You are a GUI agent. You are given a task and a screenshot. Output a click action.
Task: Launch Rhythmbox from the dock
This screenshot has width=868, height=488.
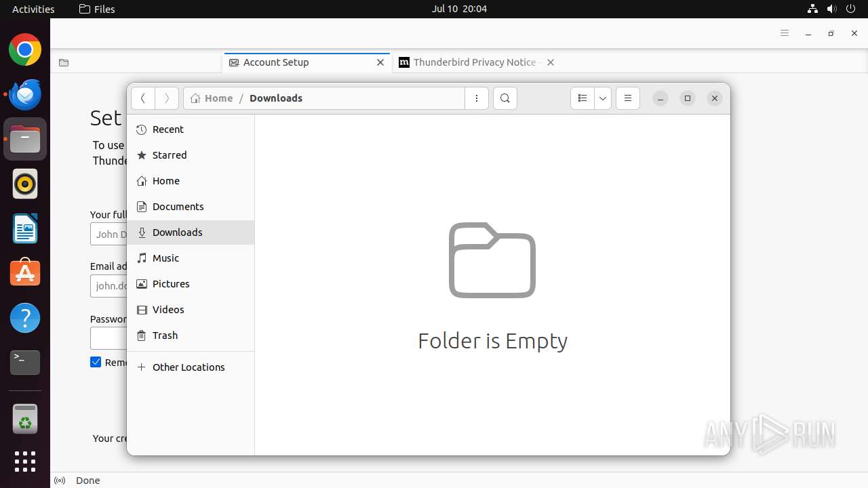click(x=25, y=184)
